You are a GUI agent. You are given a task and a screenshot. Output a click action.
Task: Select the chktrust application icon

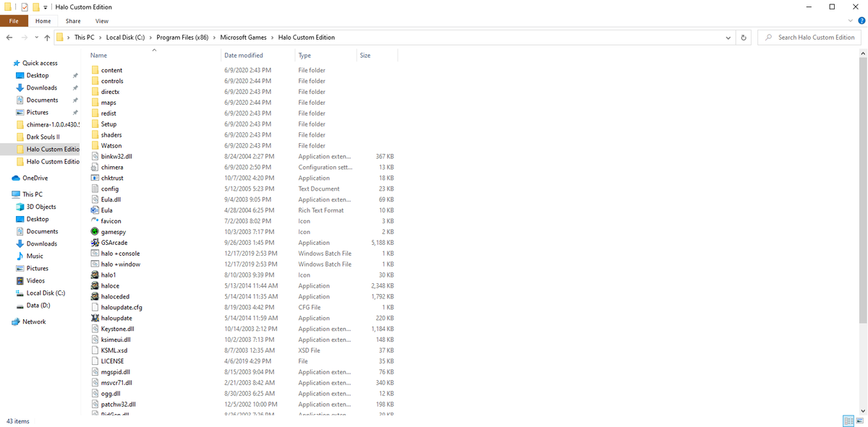[x=95, y=178]
